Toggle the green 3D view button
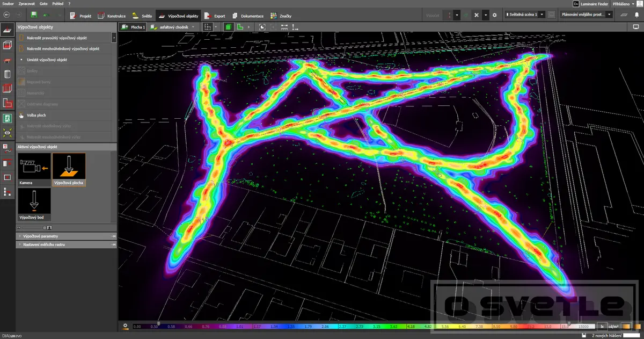This screenshot has height=339, width=644. [228, 26]
